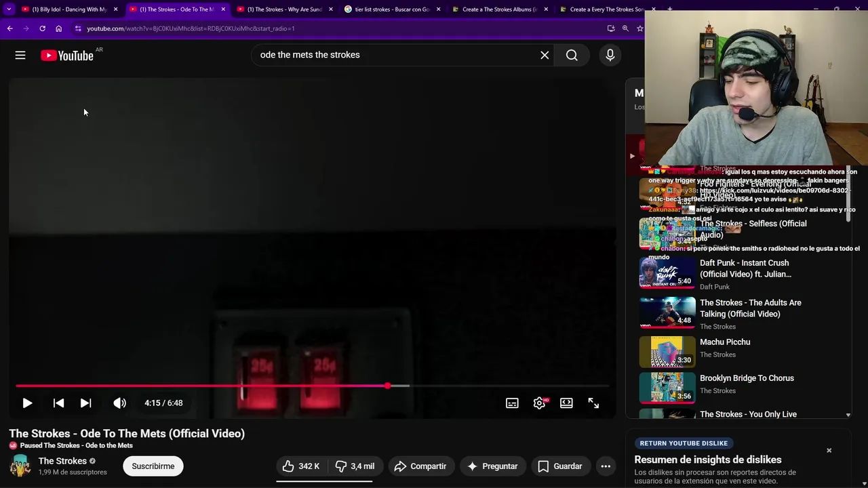The image size is (868, 488).
Task: Click the Resumen de insights de dislikes heading
Action: [708, 460]
